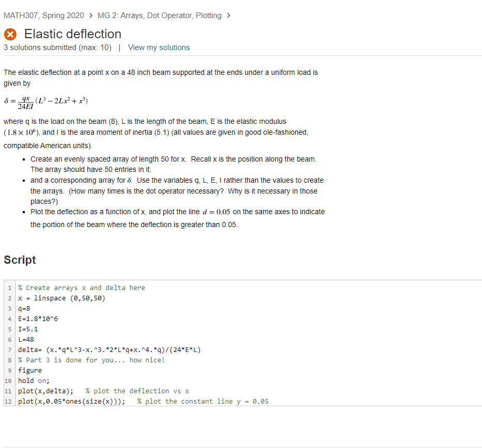Click comment 'Part 3 is done for you'

(x=91, y=360)
